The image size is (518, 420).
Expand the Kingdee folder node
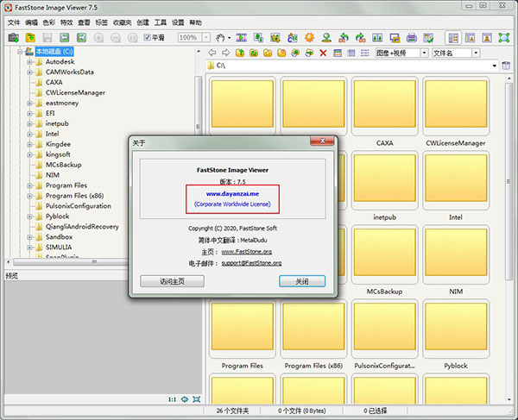coord(29,144)
